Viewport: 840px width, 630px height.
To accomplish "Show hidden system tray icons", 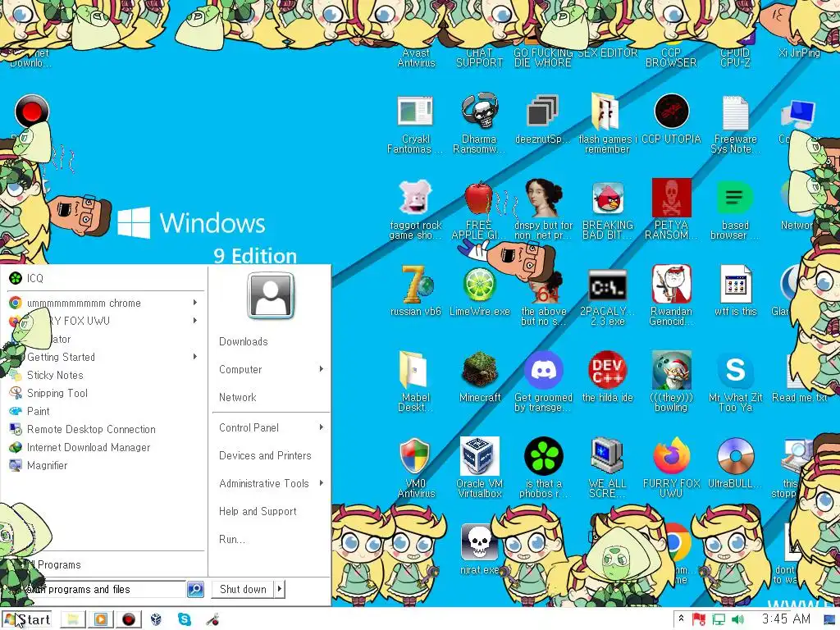I will pos(681,619).
